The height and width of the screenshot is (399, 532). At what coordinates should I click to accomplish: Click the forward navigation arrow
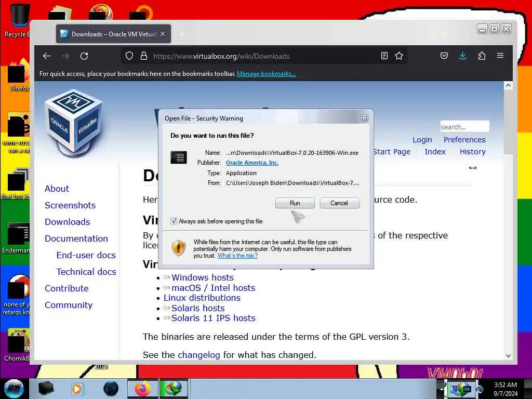(65, 56)
